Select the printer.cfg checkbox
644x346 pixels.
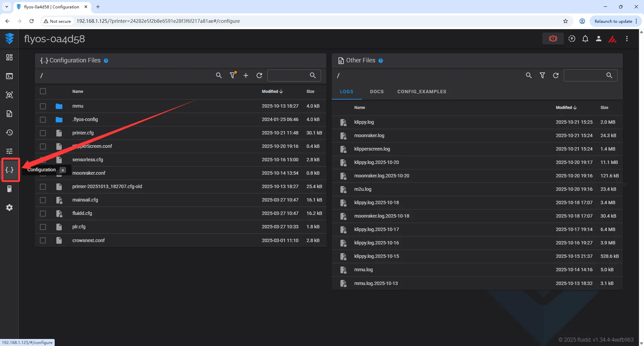tap(43, 133)
